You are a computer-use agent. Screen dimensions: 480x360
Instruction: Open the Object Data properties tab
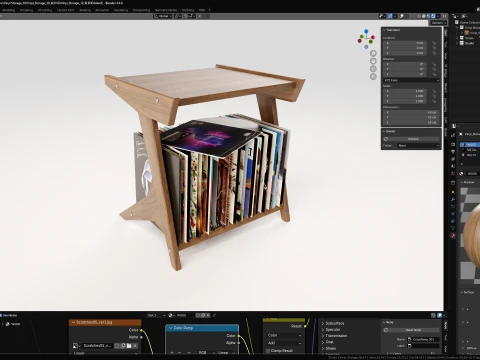coord(453,228)
